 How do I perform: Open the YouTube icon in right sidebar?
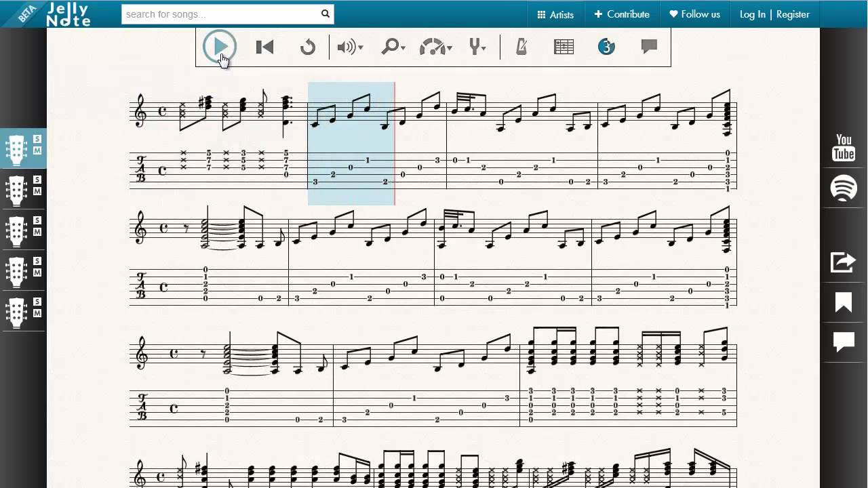pyautogui.click(x=844, y=148)
